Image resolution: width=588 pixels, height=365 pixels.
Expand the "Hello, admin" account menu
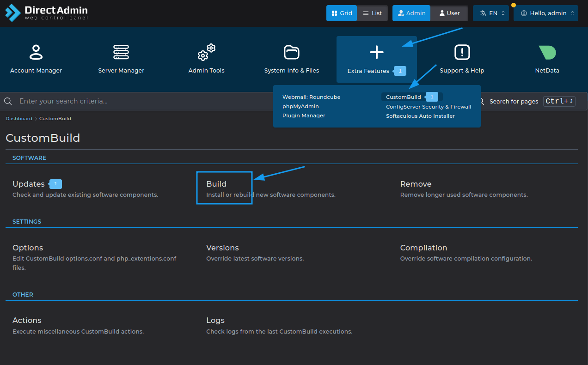546,13
